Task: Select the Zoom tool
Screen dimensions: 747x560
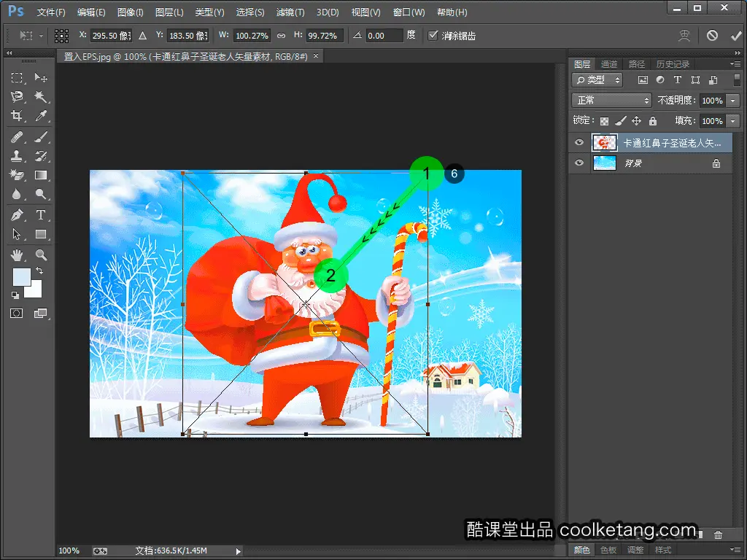Action: tap(41, 255)
